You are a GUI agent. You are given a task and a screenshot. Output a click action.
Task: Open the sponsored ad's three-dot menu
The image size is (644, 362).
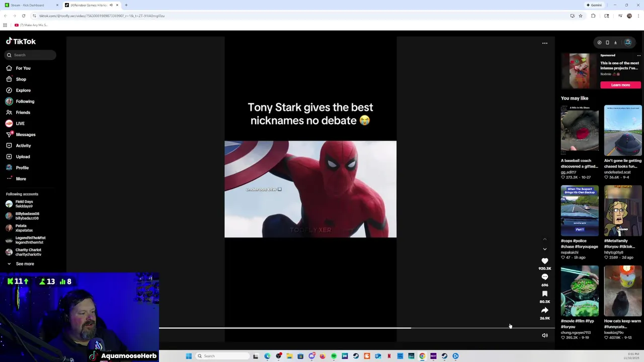coord(639,55)
